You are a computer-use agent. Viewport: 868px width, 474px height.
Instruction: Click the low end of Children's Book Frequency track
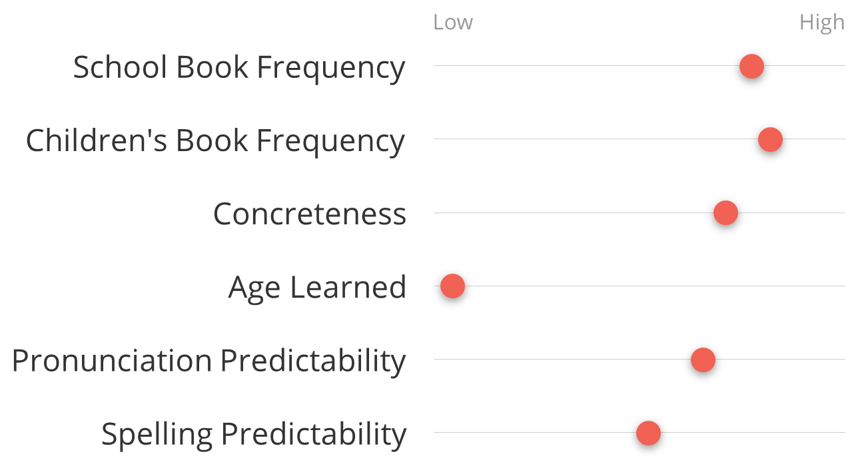pos(438,139)
